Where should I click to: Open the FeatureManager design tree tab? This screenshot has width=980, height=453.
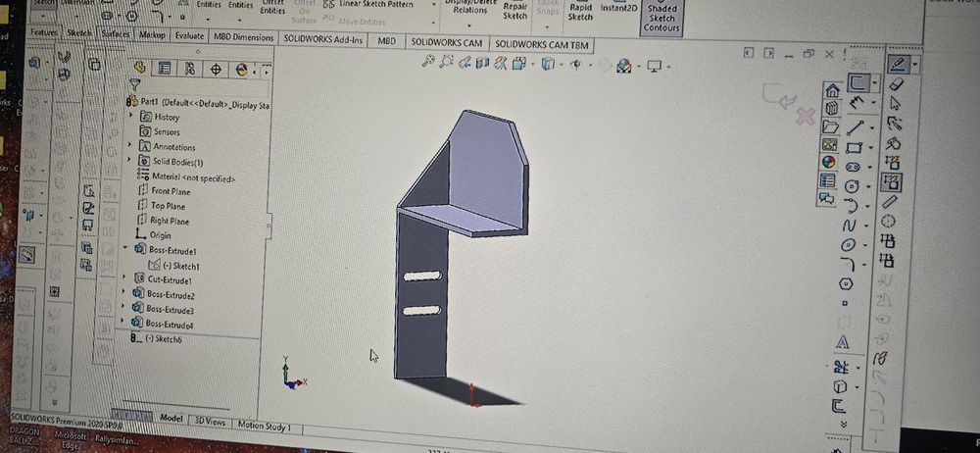point(140,67)
